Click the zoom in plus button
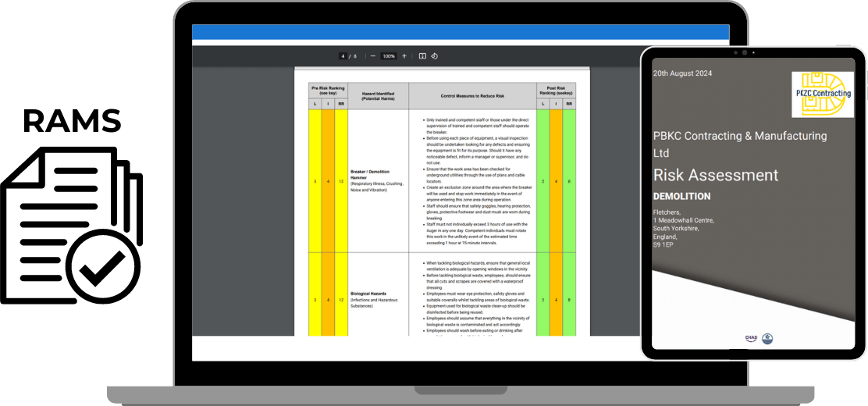Viewport: 868px width, 406px height. tap(404, 56)
